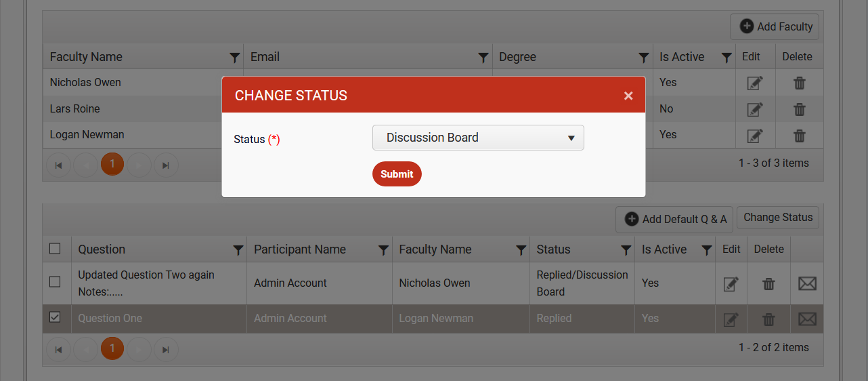
Task: Go to page 1 of faculty pager
Action: 112,163
